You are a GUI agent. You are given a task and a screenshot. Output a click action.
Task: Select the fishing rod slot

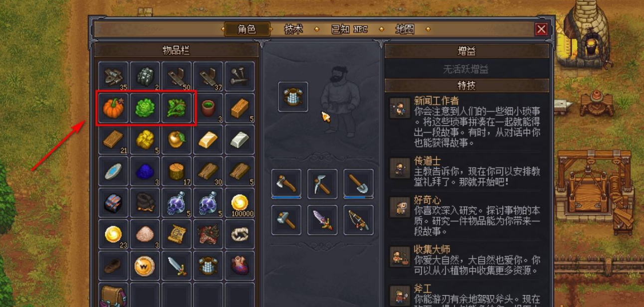point(358,220)
